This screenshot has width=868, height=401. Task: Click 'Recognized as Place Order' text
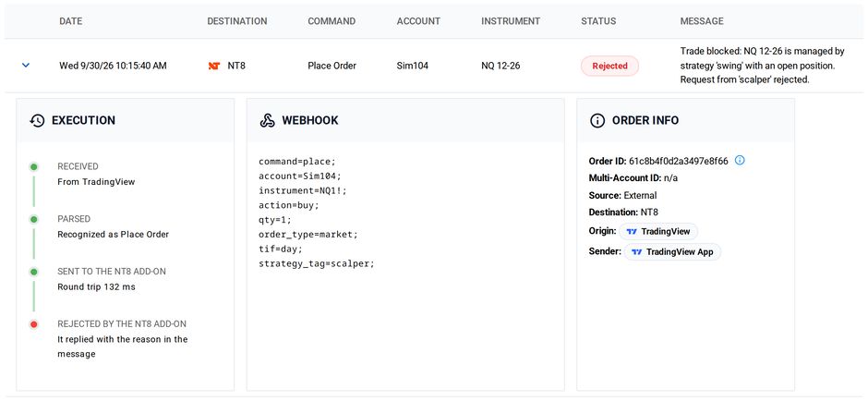tap(114, 235)
